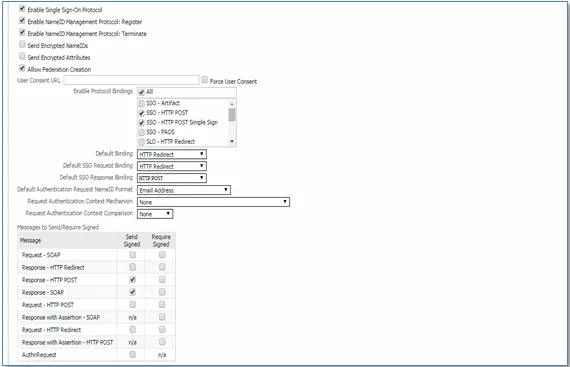Check Require Signed for Request - HTTP POST
Viewport: 570px width, 367px height.
tap(162, 305)
